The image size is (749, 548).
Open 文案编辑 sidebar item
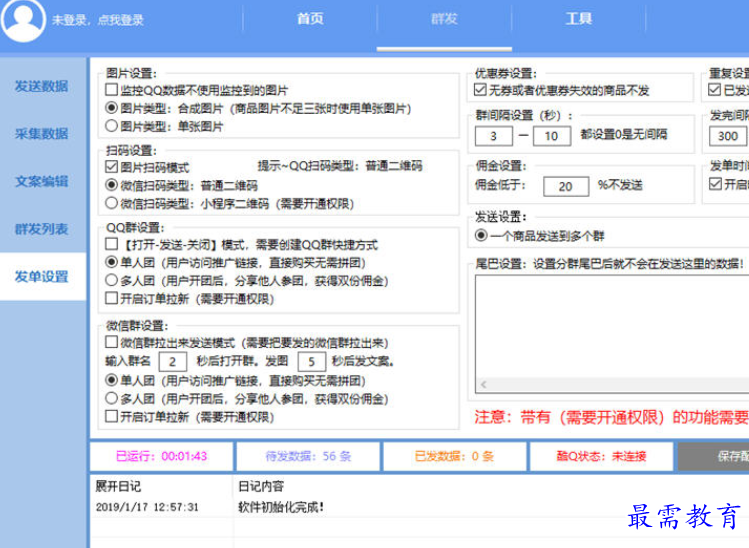[42, 181]
